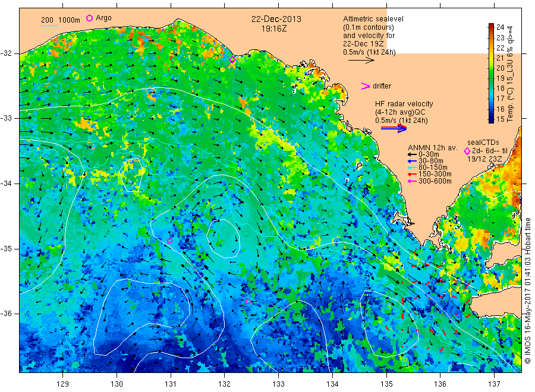
Task: Select the cyan 80-150m ANMN arrow symbol
Action: pyautogui.click(x=412, y=167)
